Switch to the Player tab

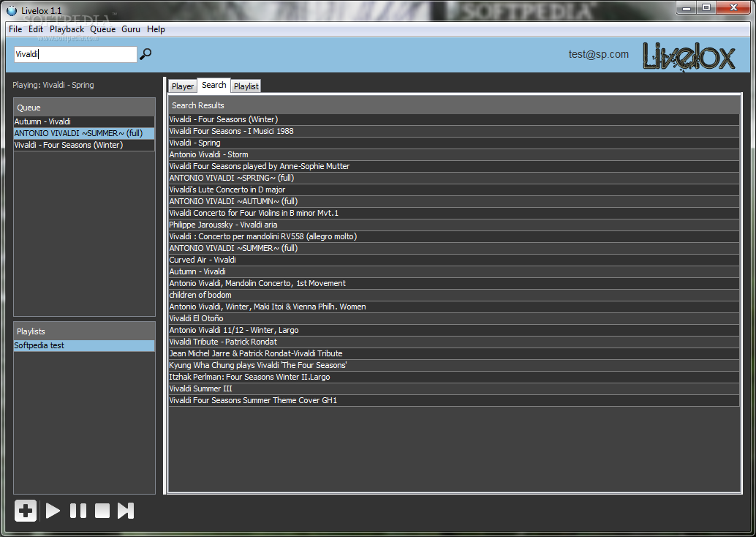[183, 86]
